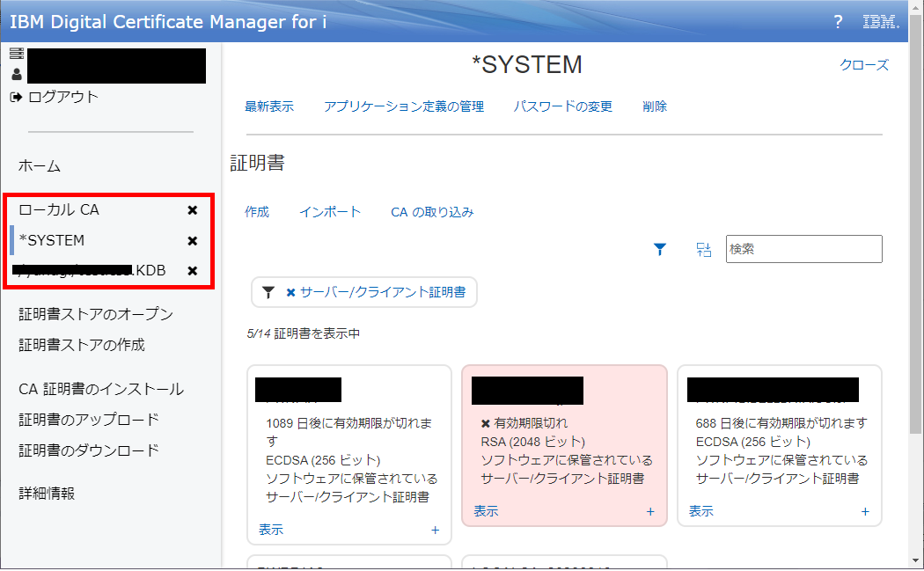This screenshot has height=571, width=924.
Task: Click 表示 on the 688-day certificate card
Action: pyautogui.click(x=701, y=511)
